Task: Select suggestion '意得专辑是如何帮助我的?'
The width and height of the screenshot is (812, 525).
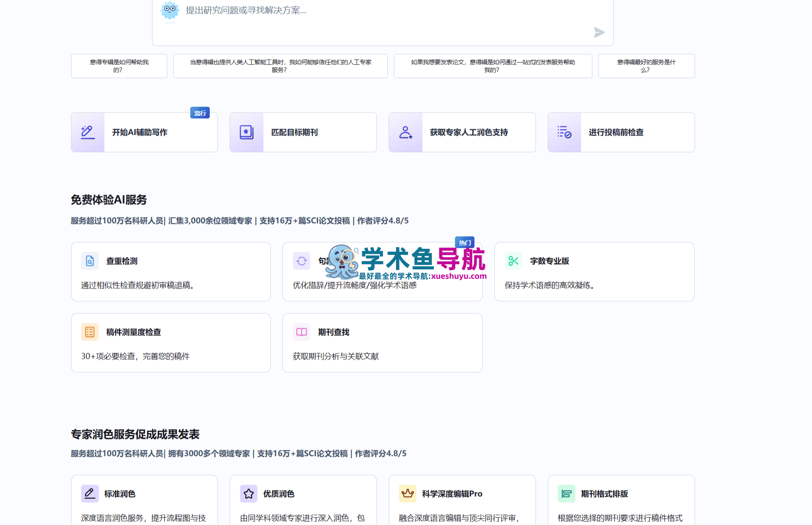Action: pyautogui.click(x=119, y=66)
